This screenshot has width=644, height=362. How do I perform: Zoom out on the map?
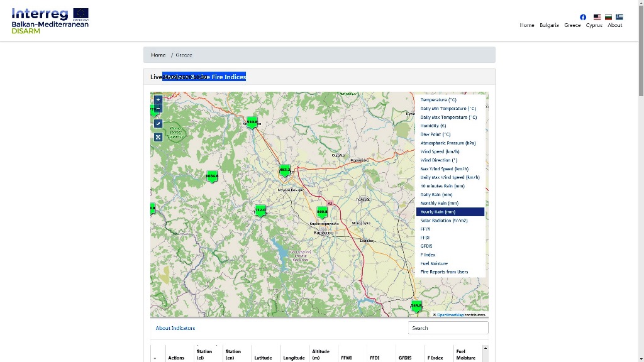(158, 109)
